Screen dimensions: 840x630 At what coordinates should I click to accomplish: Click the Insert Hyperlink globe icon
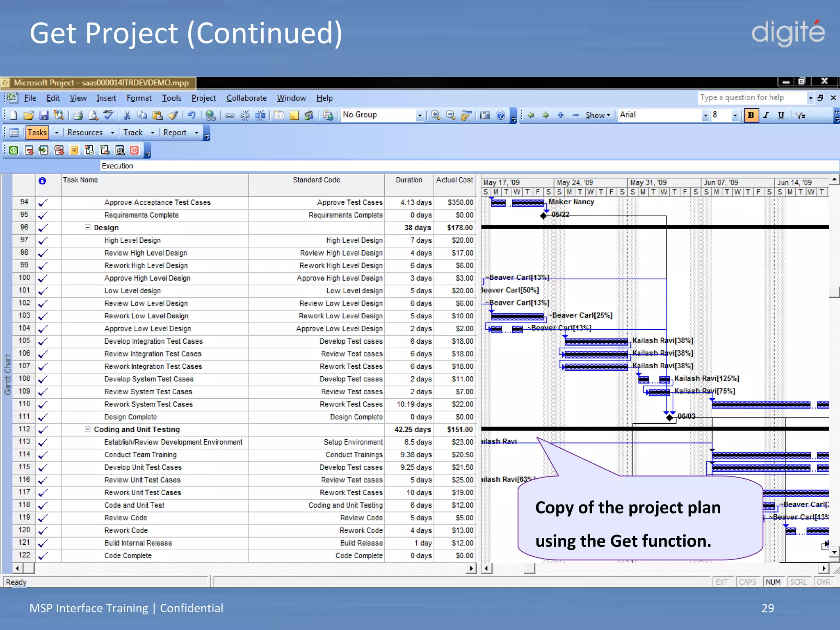[x=210, y=116]
